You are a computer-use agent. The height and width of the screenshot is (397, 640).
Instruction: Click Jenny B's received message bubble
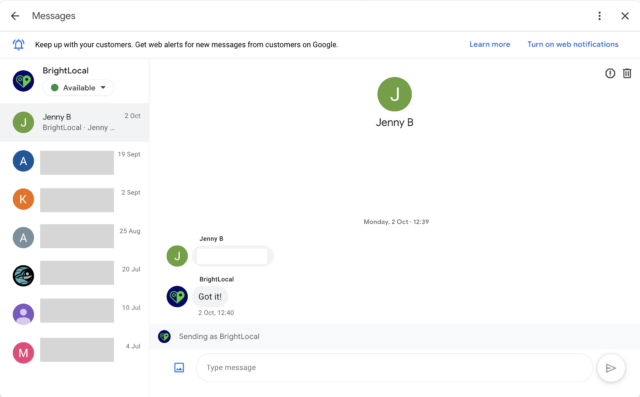coord(232,256)
